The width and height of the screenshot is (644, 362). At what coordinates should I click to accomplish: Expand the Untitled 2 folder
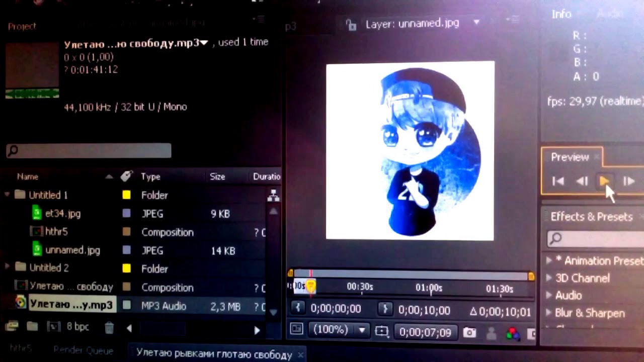click(7, 266)
